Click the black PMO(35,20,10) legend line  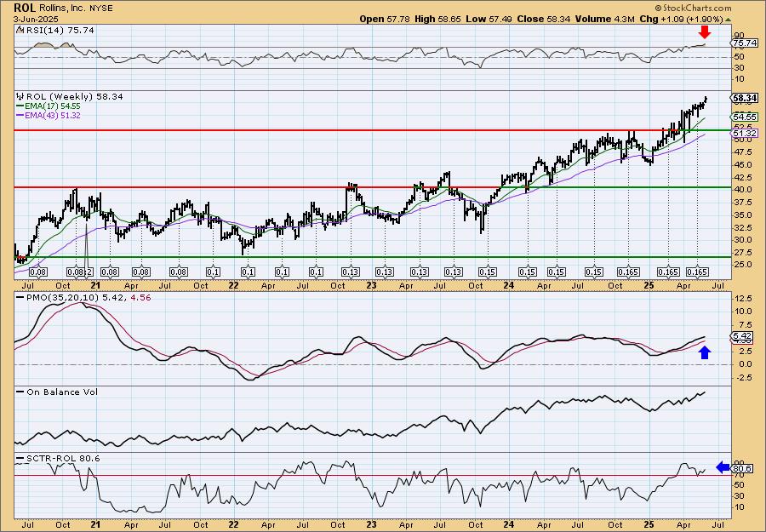[x=20, y=298]
